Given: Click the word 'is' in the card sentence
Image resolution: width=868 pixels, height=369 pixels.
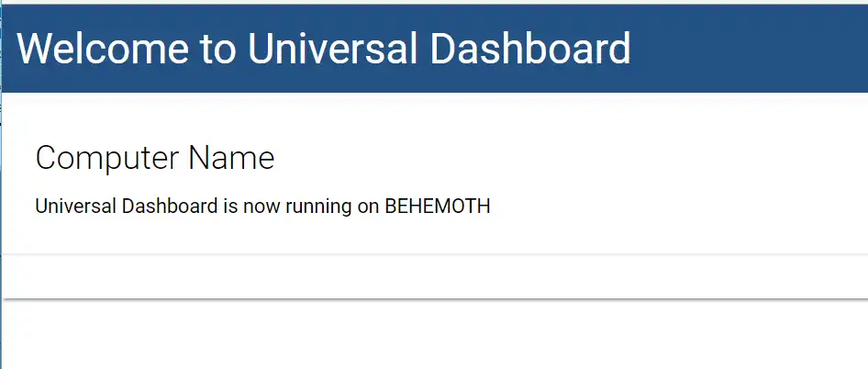Looking at the screenshot, I should (230, 207).
